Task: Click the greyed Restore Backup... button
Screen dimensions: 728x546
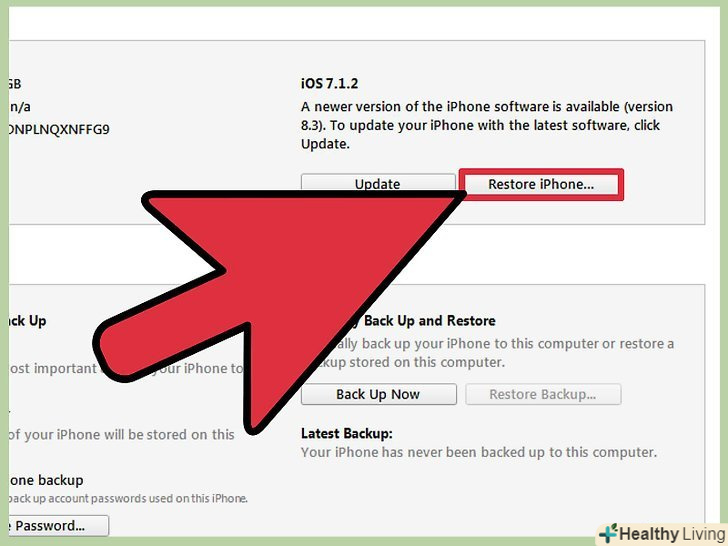Action: point(543,394)
